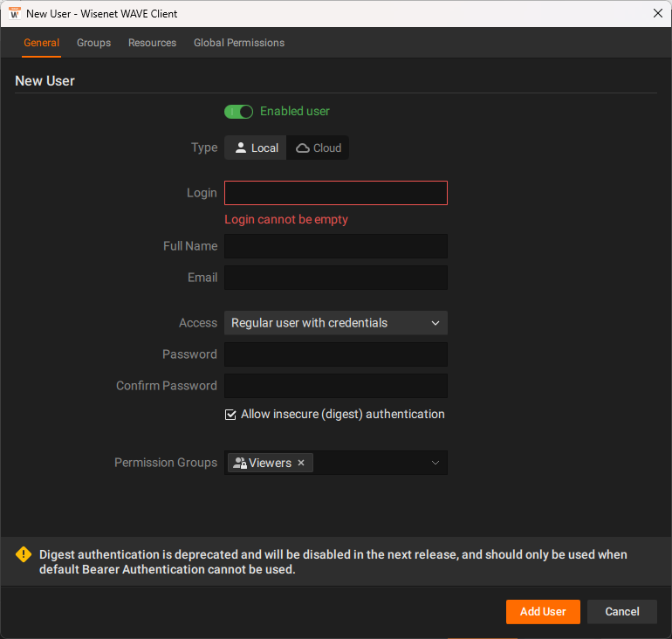The height and width of the screenshot is (639, 672).
Task: Click the Viewers group icon
Action: 240,463
